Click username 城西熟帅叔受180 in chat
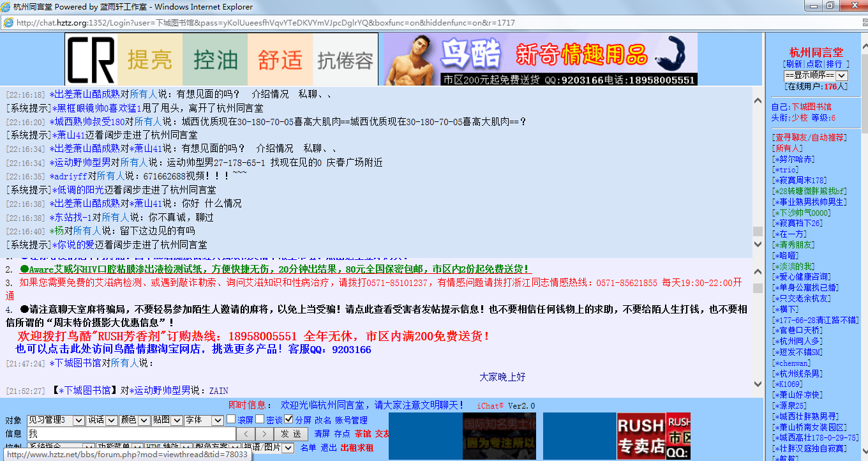Screen dimensions: 868x461 (87, 121)
